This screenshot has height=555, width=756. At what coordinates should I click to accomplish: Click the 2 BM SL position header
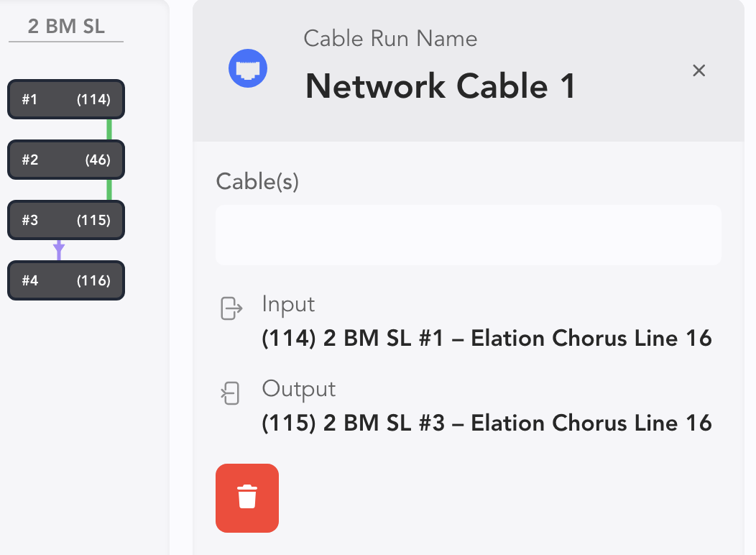point(66,27)
